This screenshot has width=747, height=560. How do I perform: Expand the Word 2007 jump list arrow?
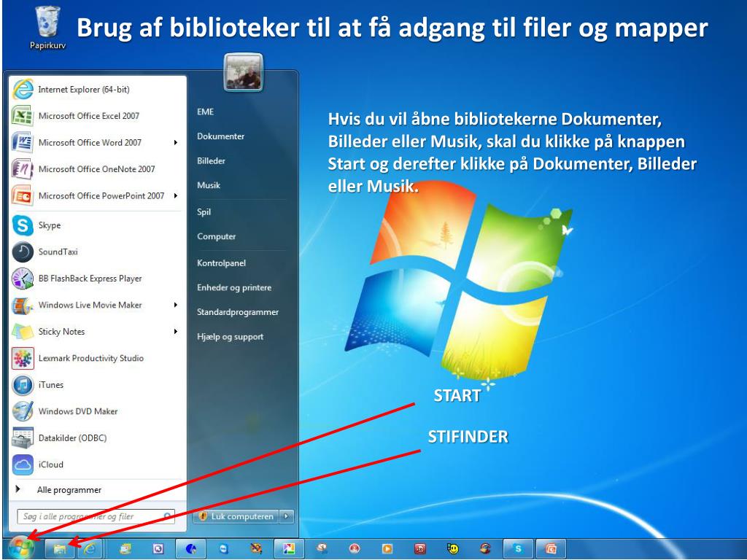[176, 142]
